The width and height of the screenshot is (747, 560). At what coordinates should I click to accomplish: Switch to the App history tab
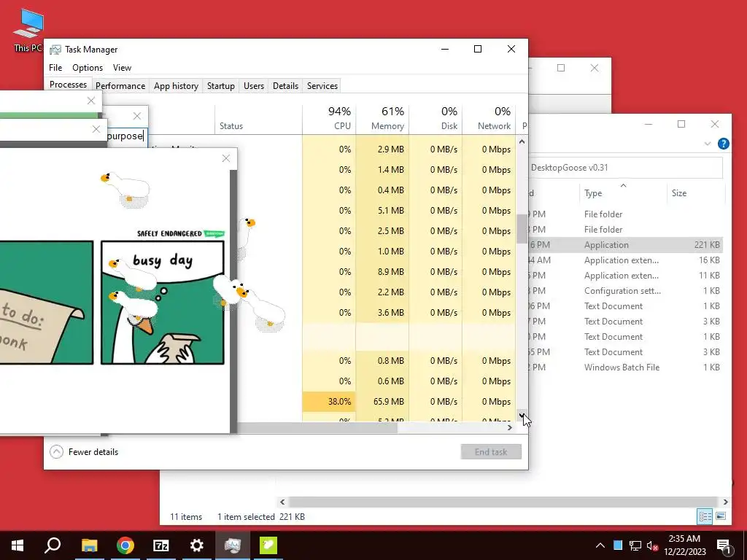[176, 86]
